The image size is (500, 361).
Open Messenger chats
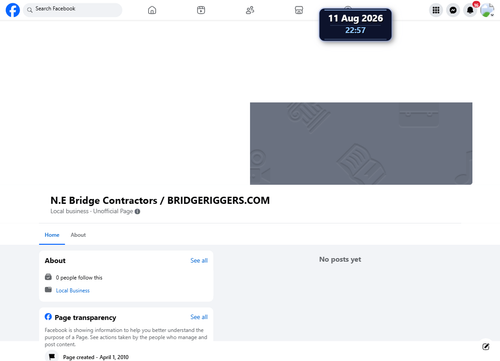[x=453, y=10]
